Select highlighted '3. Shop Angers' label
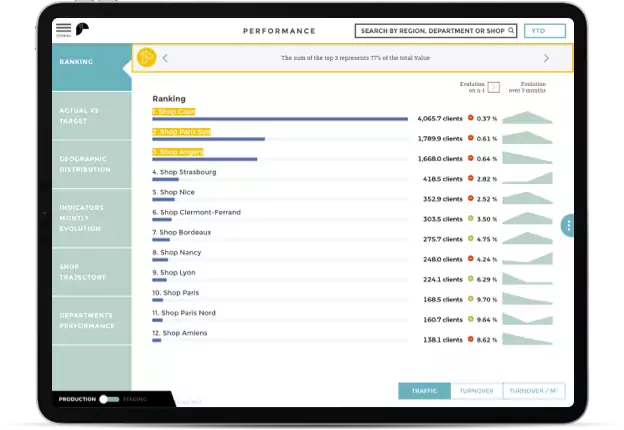The image size is (624, 430). coord(178,152)
